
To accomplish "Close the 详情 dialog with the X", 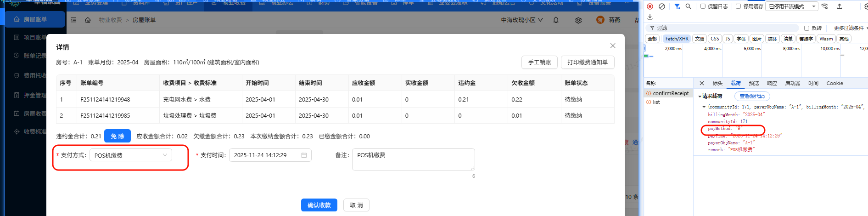I will pyautogui.click(x=613, y=45).
